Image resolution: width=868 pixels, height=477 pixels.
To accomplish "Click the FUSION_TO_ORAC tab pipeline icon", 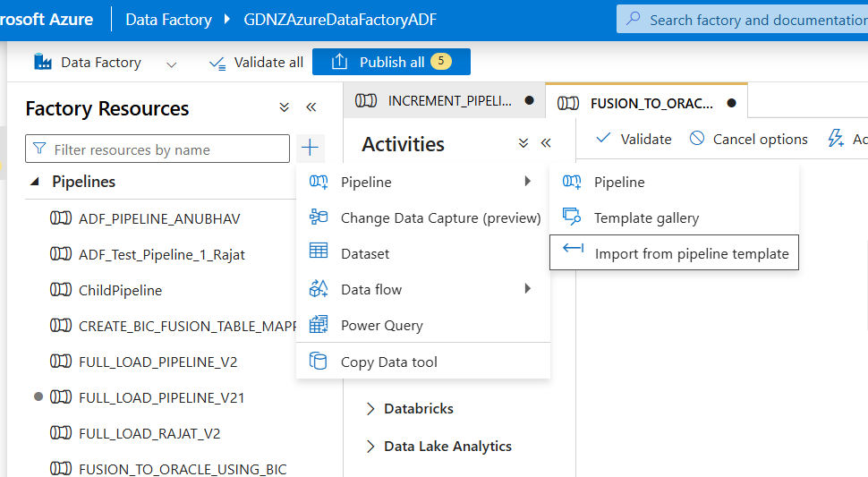I will [x=568, y=104].
